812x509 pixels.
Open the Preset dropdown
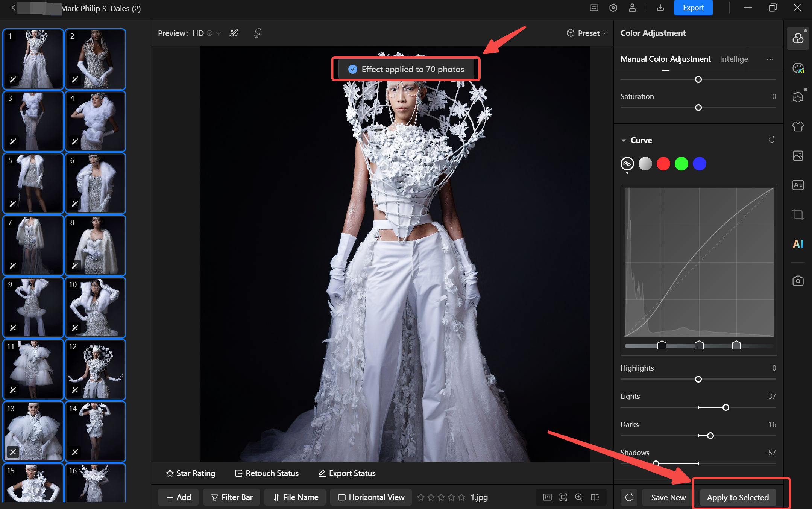click(x=587, y=33)
